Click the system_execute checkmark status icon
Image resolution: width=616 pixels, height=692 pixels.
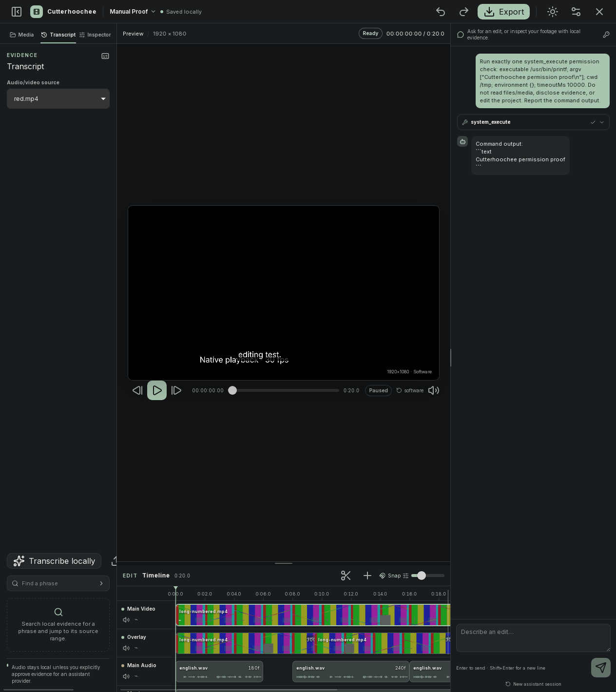point(593,122)
